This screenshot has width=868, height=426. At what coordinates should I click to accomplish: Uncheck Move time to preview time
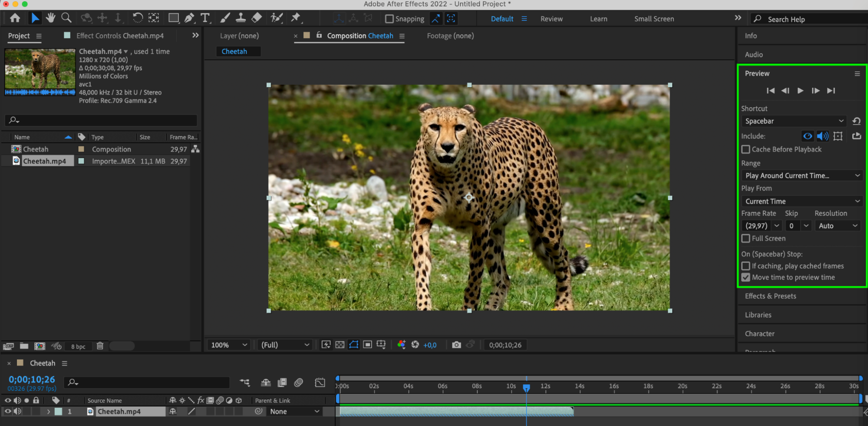(x=746, y=277)
